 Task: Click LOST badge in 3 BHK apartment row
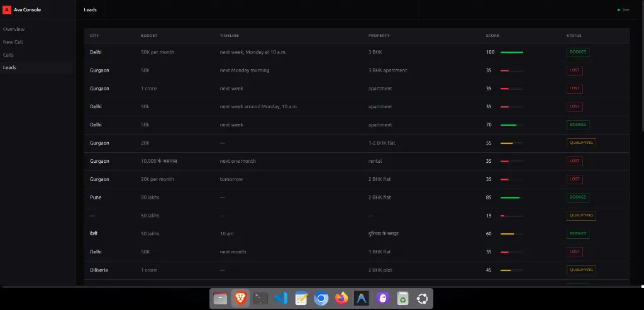click(x=575, y=70)
